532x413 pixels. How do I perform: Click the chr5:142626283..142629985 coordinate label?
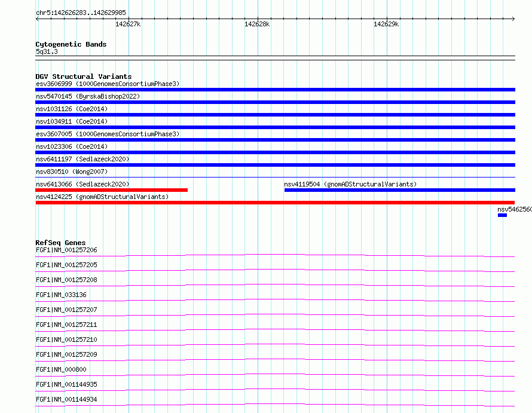click(x=81, y=13)
